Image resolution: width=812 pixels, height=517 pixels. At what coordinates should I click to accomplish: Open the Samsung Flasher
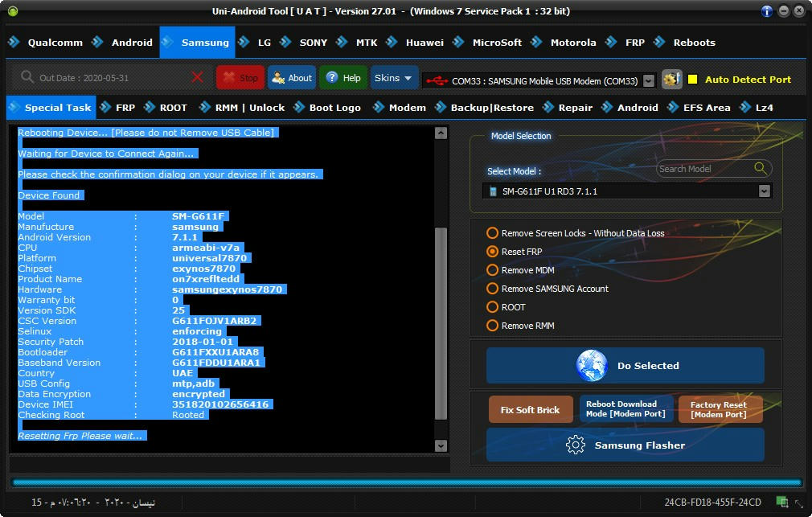click(625, 445)
